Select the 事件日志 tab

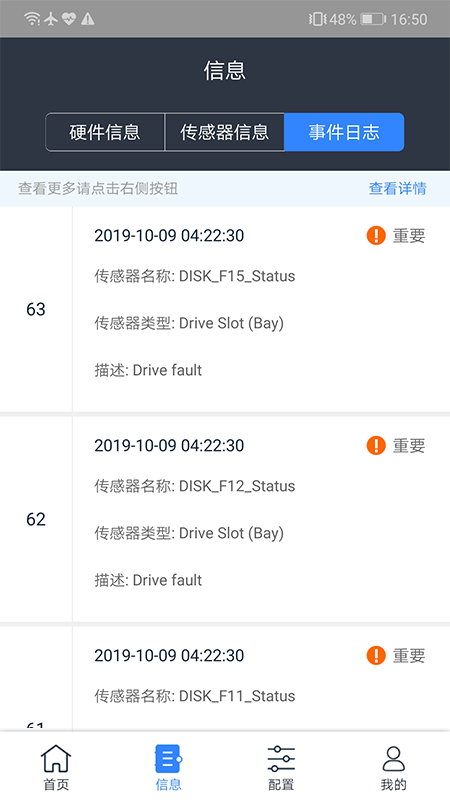tap(344, 132)
